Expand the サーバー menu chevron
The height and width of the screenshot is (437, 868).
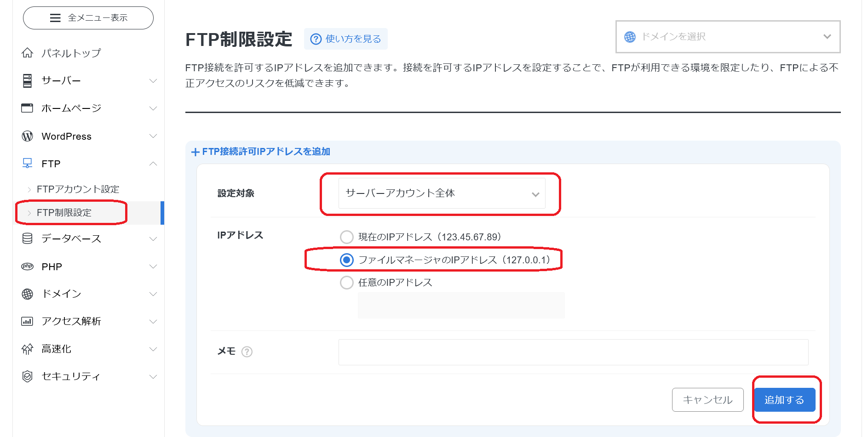tap(153, 81)
